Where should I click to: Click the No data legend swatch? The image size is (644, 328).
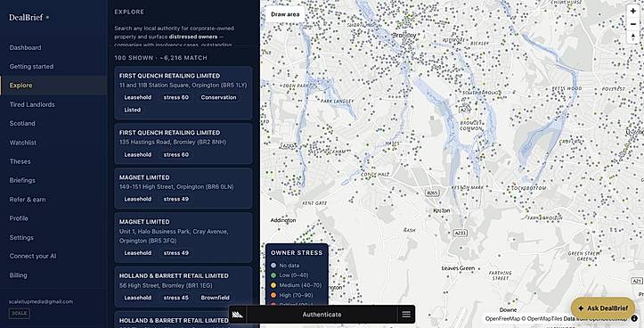[x=273, y=266]
